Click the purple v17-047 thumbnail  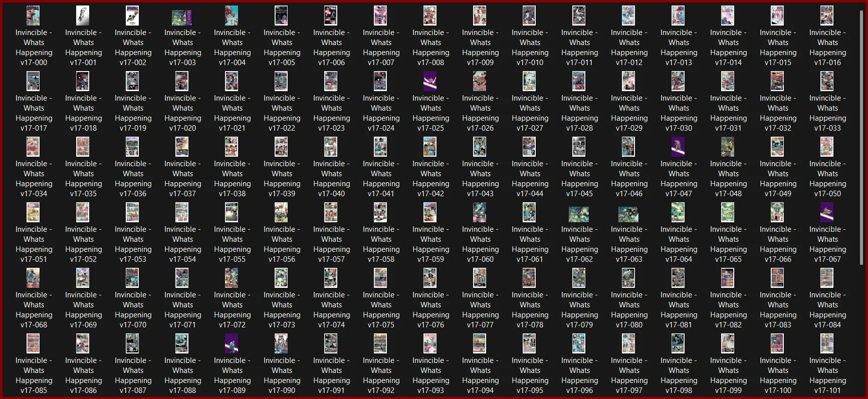point(678,147)
